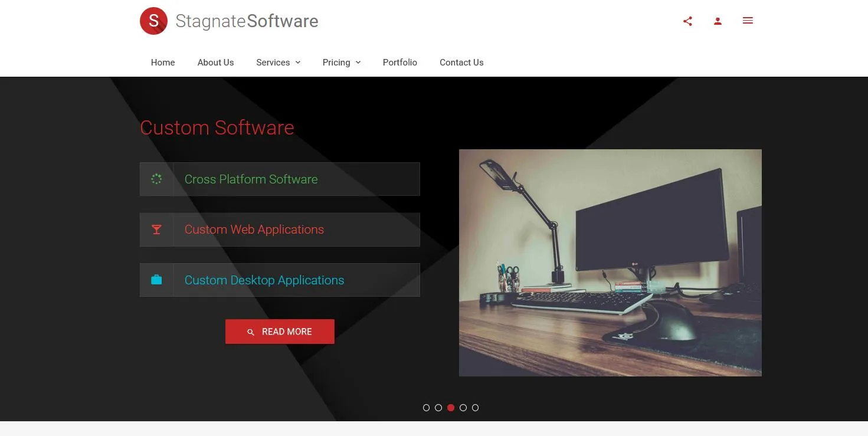Click the briefcase icon beside Custom Desktop Applications
Screen dimensions: 868x436
point(156,280)
